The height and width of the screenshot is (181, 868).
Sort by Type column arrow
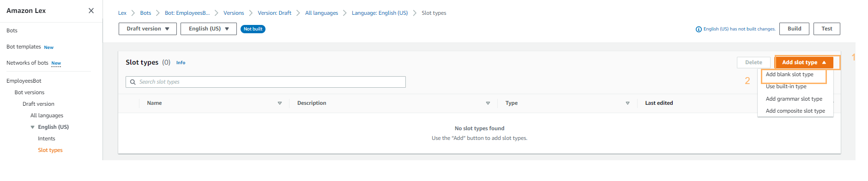[627, 103]
